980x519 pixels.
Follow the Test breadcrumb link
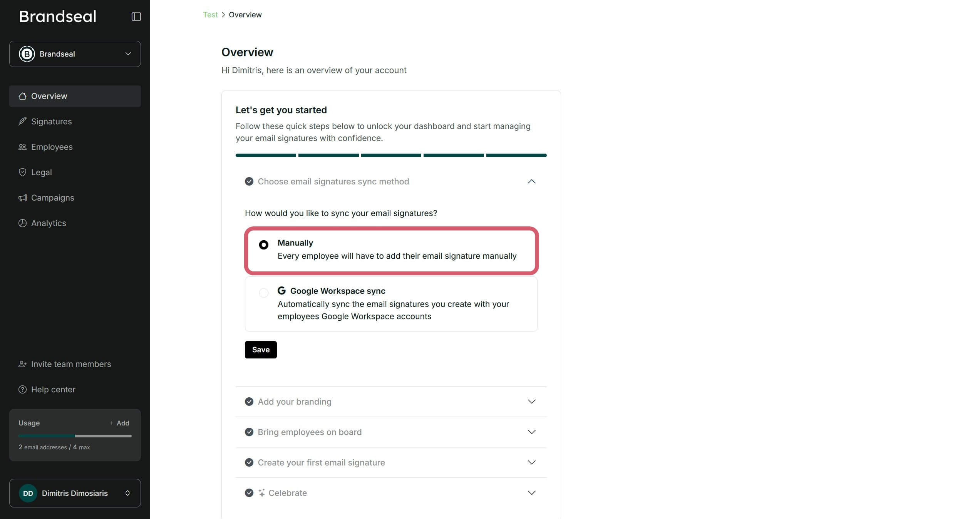click(210, 15)
